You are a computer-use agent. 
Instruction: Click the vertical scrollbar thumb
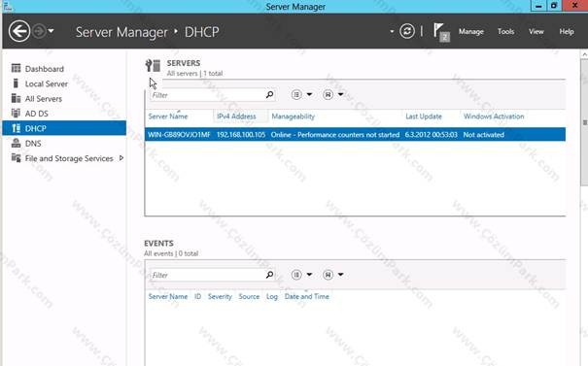584,123
